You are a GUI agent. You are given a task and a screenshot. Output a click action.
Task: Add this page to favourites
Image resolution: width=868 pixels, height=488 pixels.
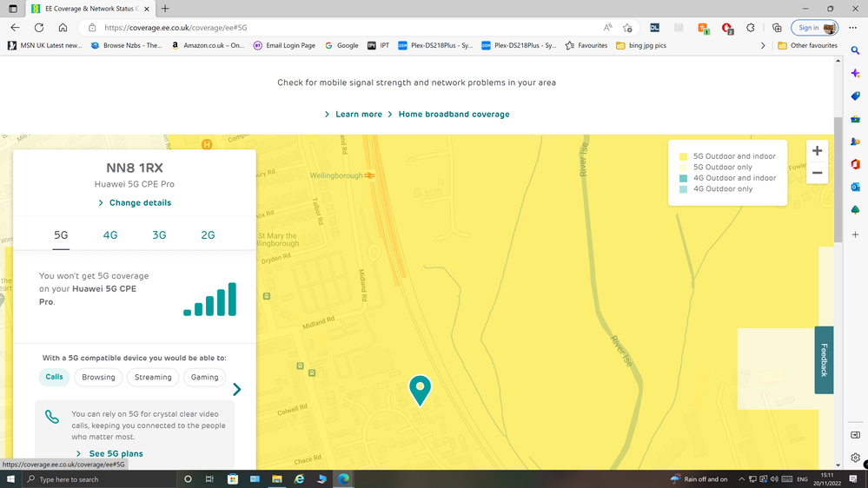(x=627, y=28)
